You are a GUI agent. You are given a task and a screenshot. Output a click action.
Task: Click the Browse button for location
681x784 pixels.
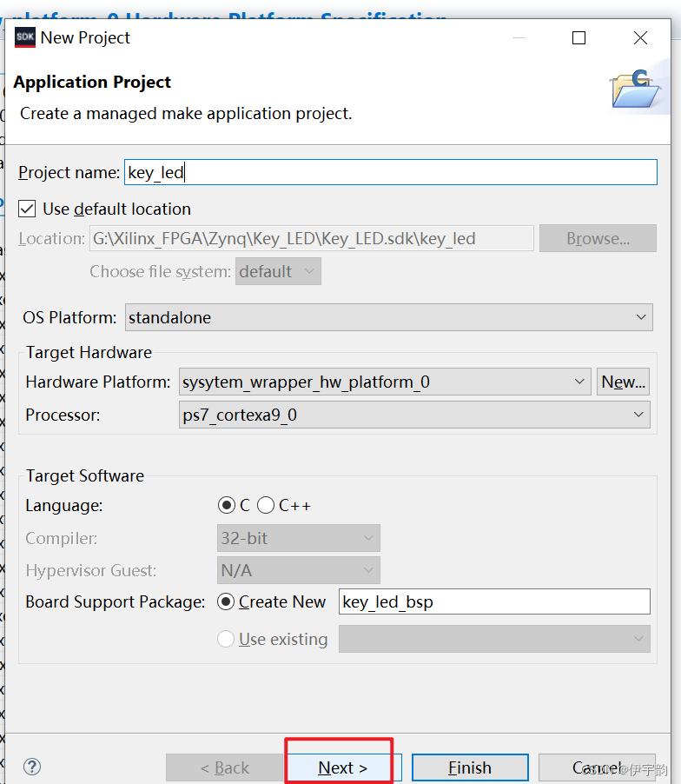pos(598,238)
